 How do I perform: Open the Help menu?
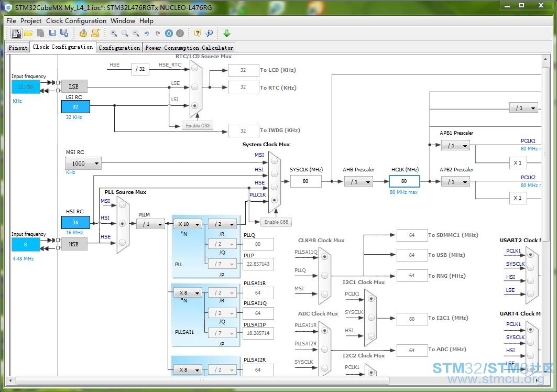tap(146, 20)
